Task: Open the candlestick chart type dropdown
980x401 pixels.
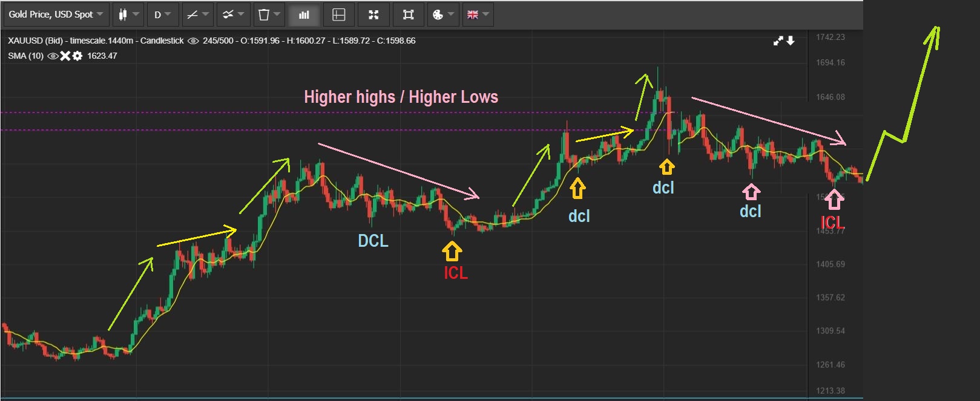Action: click(x=128, y=15)
